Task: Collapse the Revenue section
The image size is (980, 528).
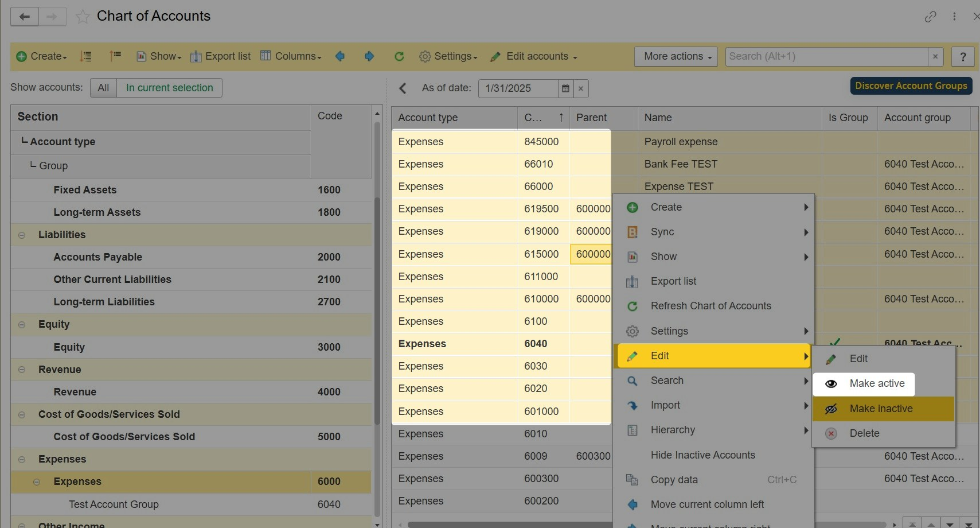Action: coord(22,370)
